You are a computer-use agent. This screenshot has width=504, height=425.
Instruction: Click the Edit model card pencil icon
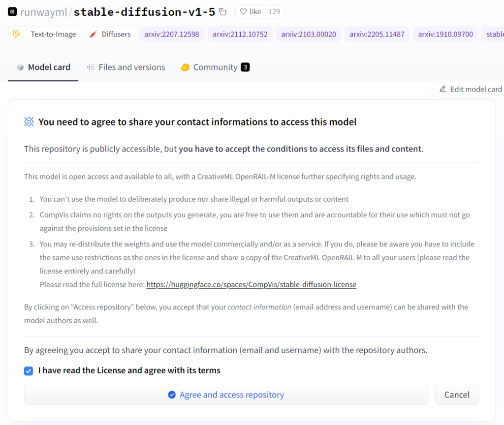click(x=443, y=89)
